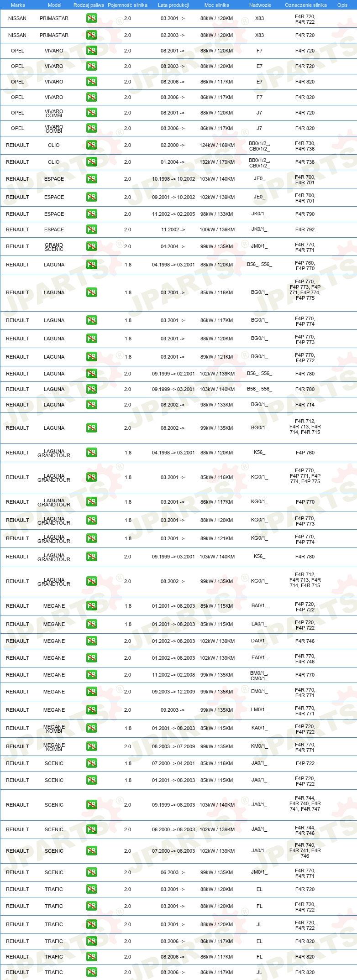Click fuel icon in Megane BA0/1_ row
Image resolution: width=357 pixels, height=980 pixels.
(91, 606)
